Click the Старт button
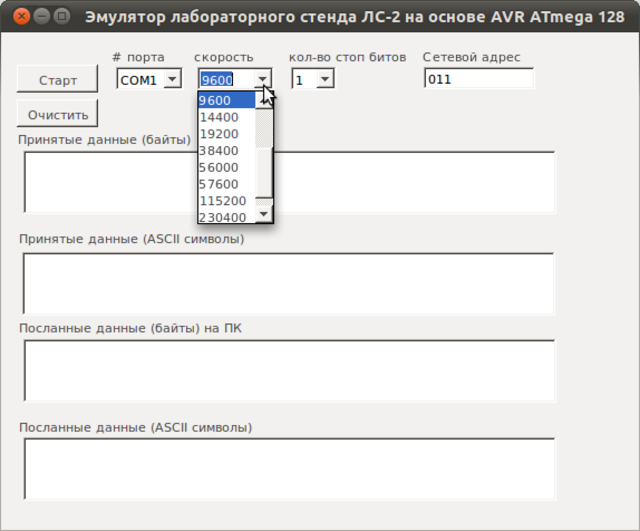 (x=57, y=80)
